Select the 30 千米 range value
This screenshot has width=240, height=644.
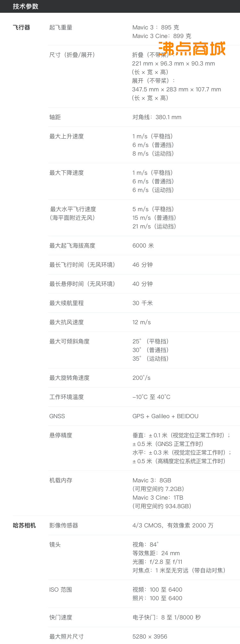coord(143,303)
